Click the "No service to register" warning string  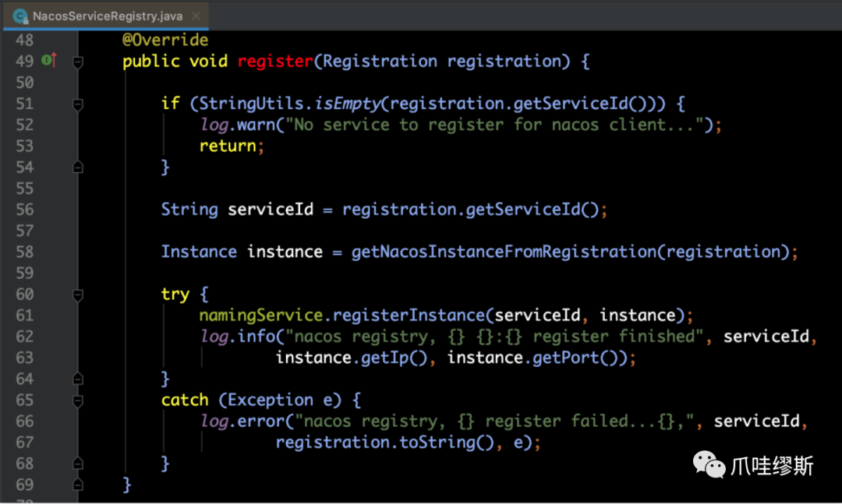(494, 125)
